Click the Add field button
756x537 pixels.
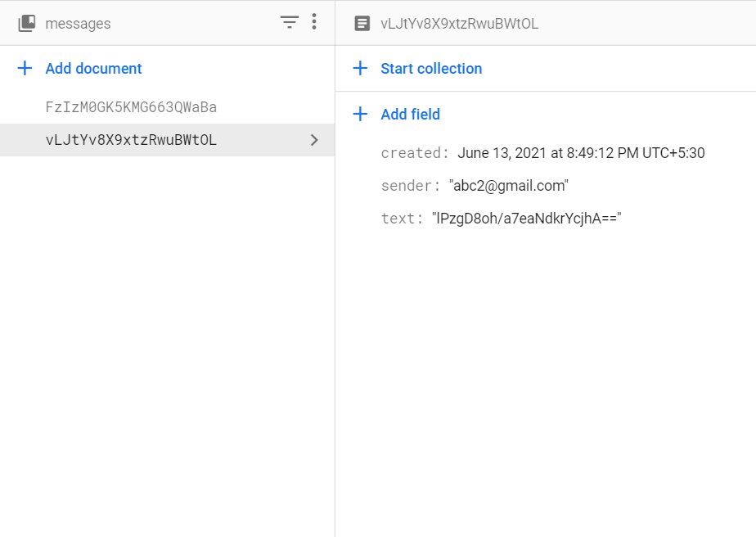(x=410, y=114)
